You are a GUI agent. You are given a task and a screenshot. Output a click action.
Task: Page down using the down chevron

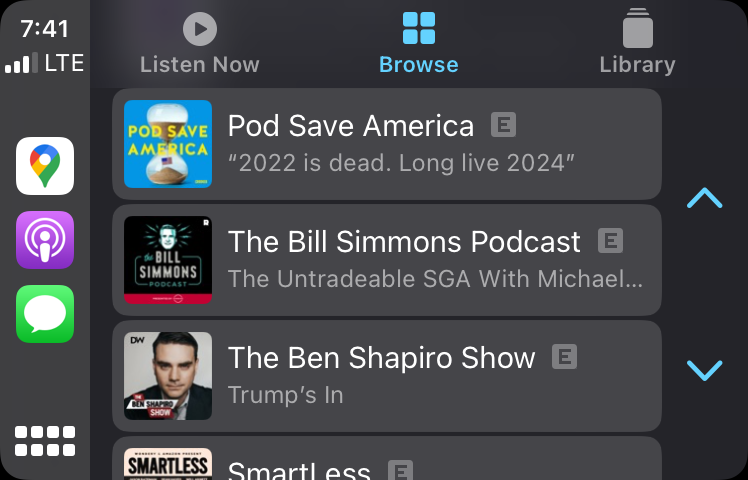pos(705,370)
